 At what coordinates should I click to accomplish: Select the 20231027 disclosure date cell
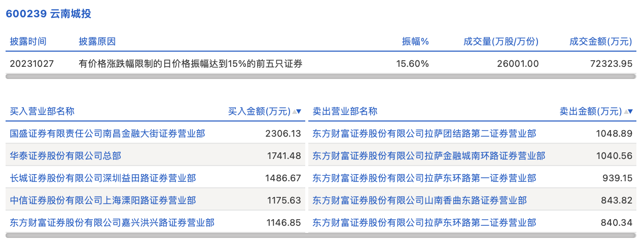(x=32, y=64)
